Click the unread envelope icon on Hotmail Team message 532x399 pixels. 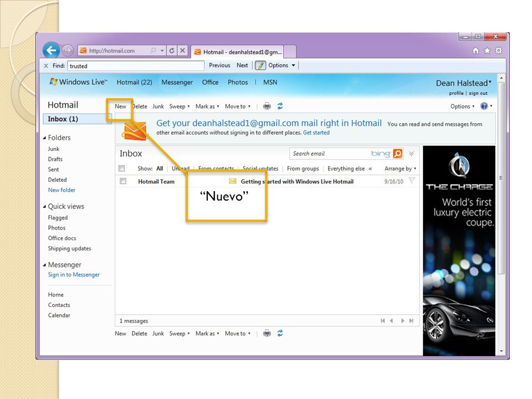tap(232, 181)
